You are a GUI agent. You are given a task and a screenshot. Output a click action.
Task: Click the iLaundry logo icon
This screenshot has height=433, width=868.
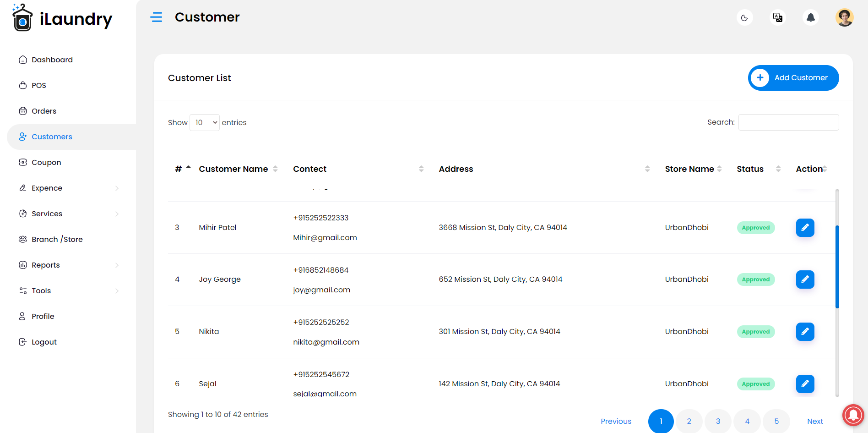pyautogui.click(x=22, y=18)
